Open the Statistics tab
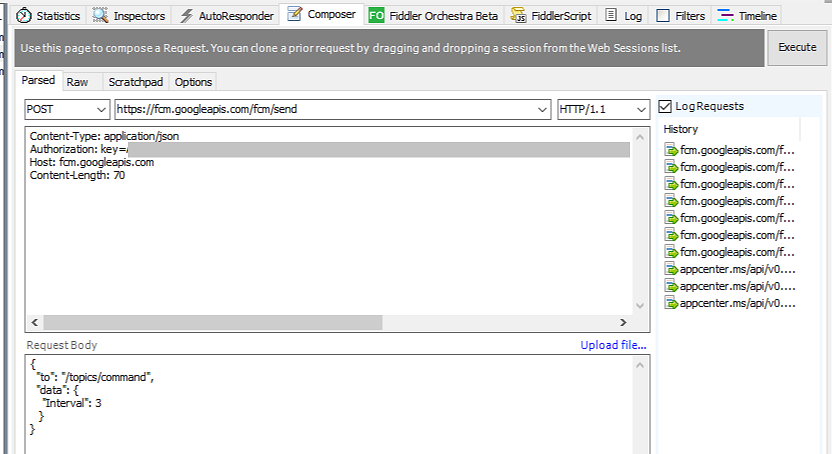The height and width of the screenshot is (454, 832). [48, 15]
